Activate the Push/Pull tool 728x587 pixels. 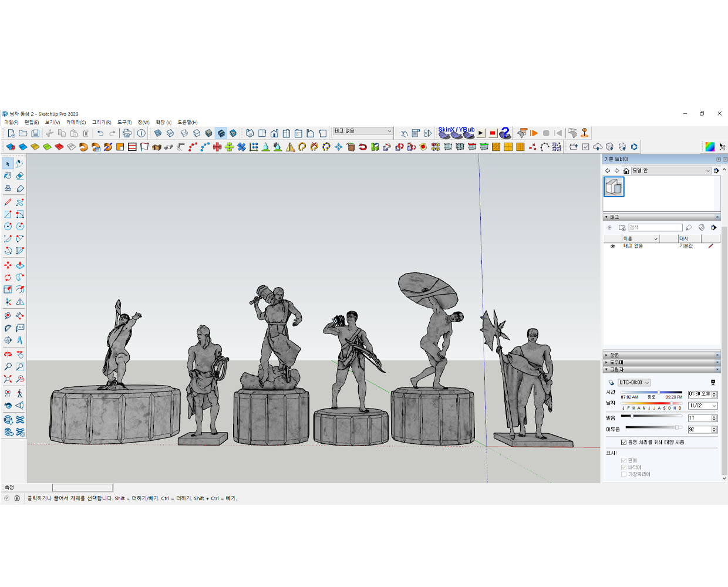pyautogui.click(x=20, y=265)
